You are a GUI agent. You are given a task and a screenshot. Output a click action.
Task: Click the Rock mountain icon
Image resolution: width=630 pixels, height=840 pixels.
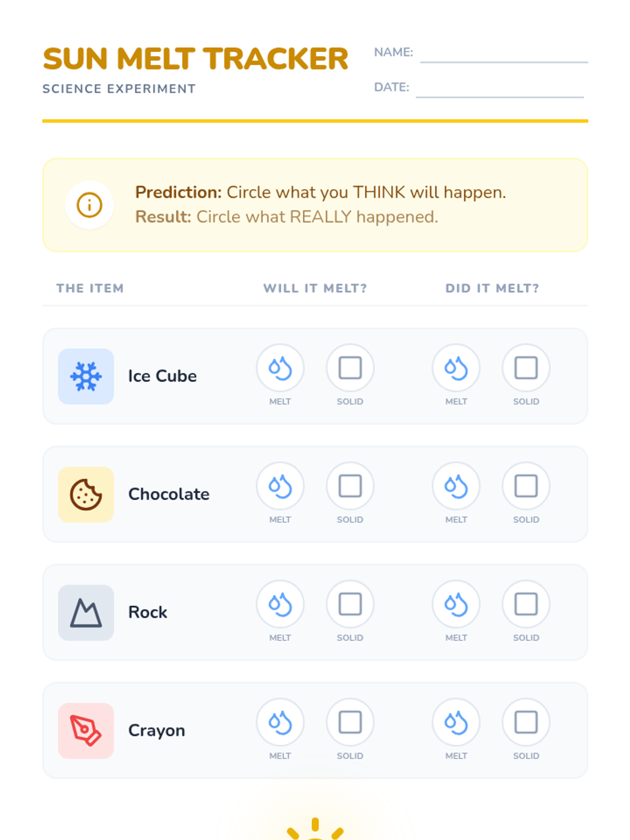click(x=86, y=613)
